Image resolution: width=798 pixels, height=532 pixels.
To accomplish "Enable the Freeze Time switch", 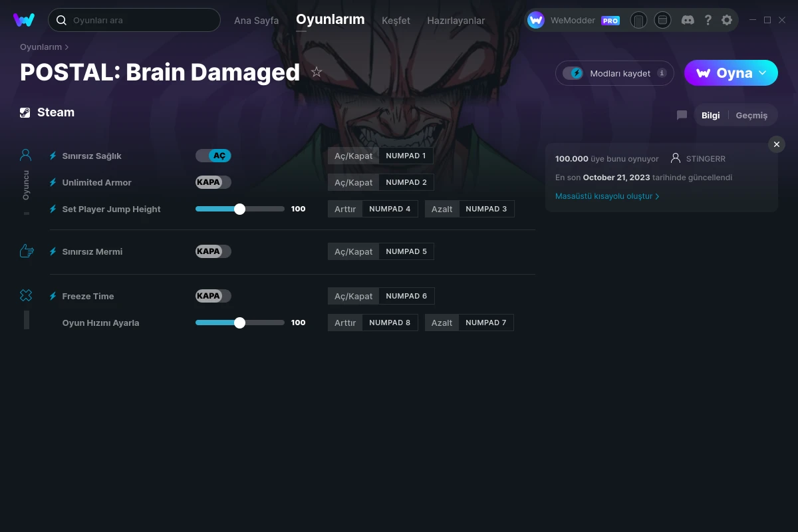I will pos(213,296).
